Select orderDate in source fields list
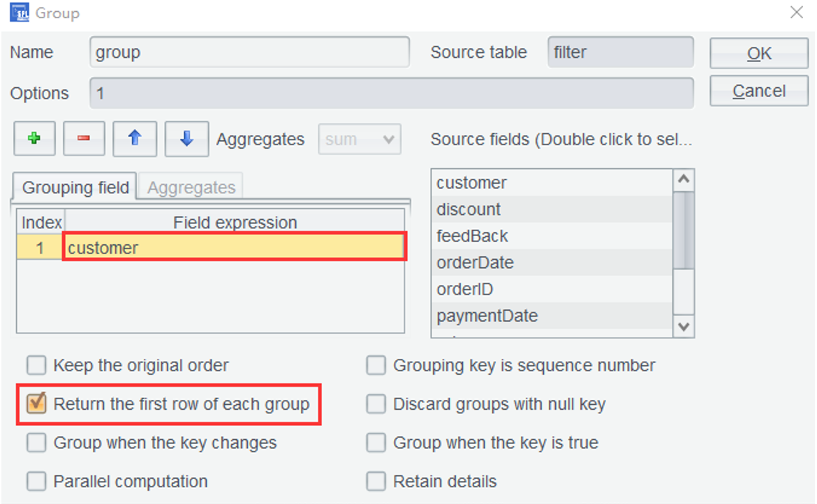Screen dimensions: 817x504 point(475,263)
